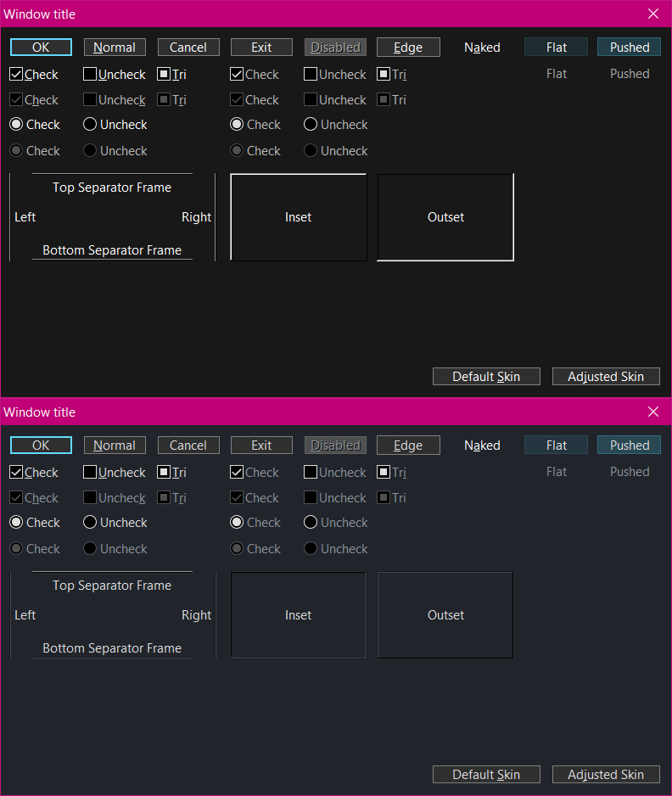672x796 pixels.
Task: Select Naked button in the lower window
Action: pos(482,446)
